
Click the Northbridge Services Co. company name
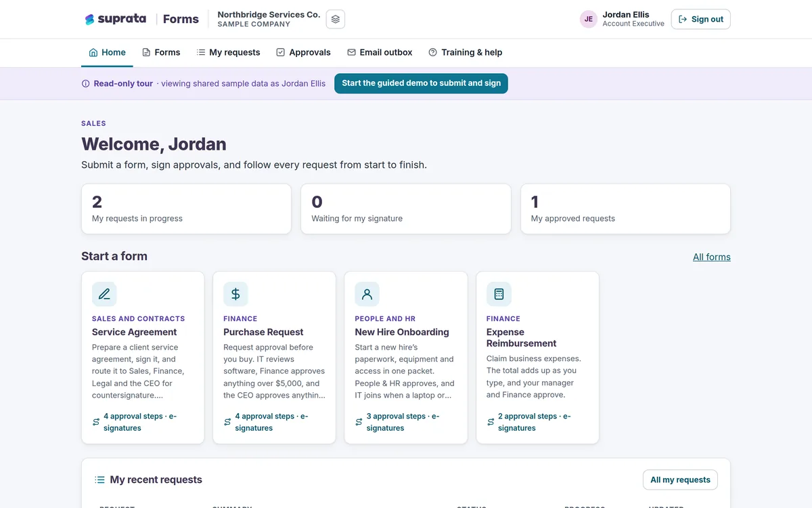tap(269, 14)
